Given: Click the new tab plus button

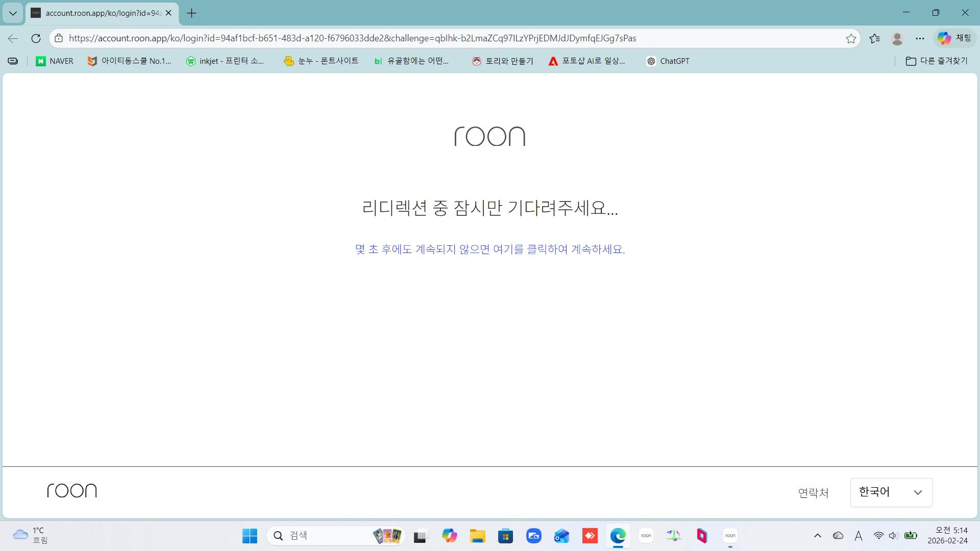Looking at the screenshot, I should pyautogui.click(x=192, y=13).
